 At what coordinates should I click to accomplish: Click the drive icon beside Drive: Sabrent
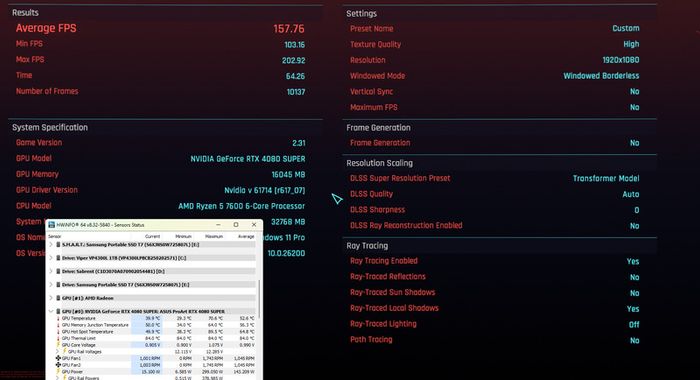coord(58,271)
